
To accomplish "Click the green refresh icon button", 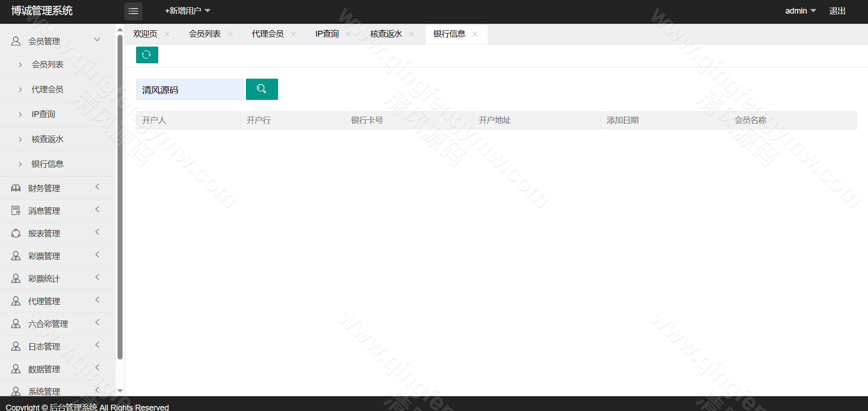I will [147, 55].
